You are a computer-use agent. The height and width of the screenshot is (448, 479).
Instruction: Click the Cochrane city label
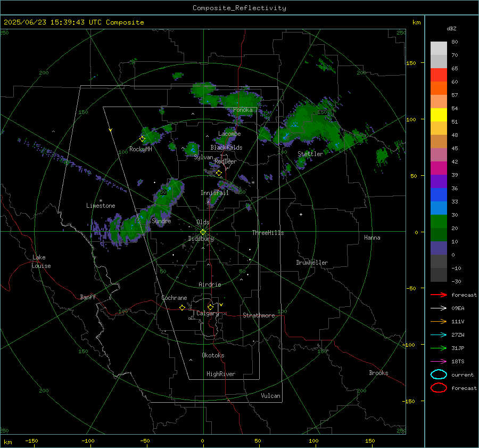(x=174, y=298)
